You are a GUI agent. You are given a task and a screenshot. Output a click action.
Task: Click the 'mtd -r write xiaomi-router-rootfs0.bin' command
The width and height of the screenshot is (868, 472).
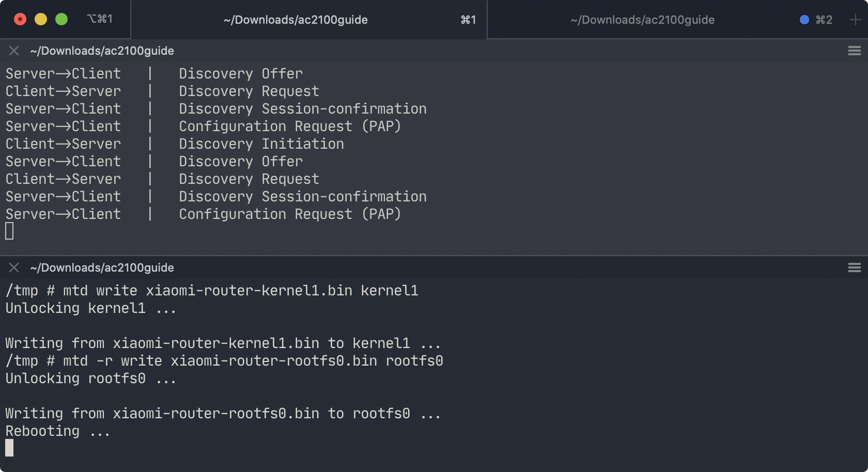[x=253, y=360]
